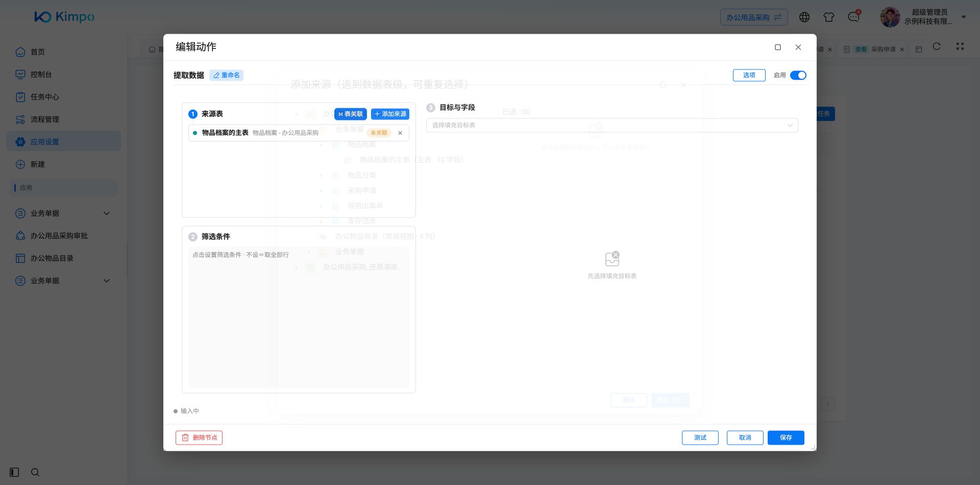This screenshot has height=485, width=980.
Task: Click the filter condition setting area
Action: (x=299, y=317)
